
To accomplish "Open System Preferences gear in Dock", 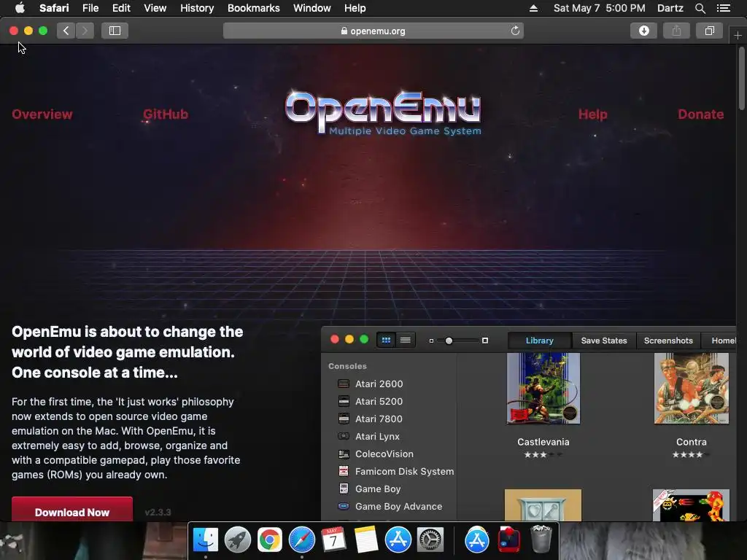I will 430,540.
